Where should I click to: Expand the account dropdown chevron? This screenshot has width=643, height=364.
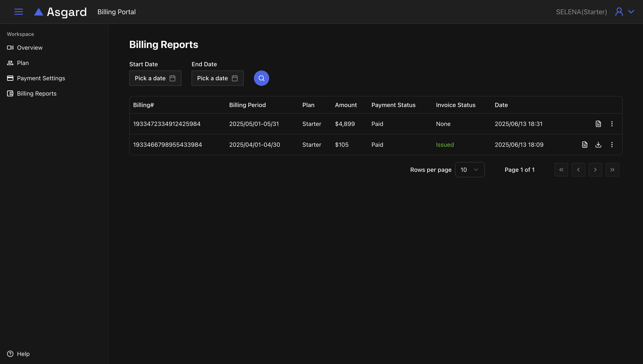631,12
